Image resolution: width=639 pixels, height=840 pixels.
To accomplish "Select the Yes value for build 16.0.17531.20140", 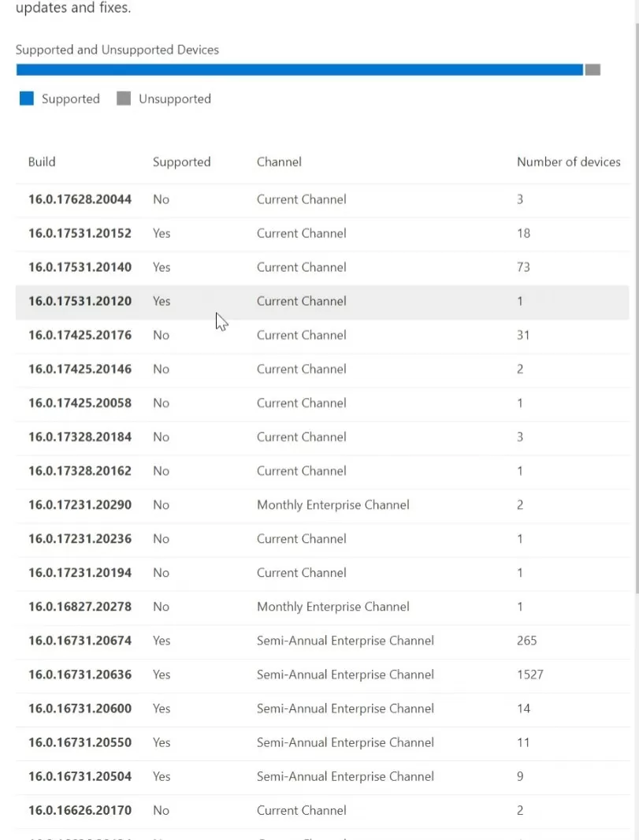I will (161, 267).
